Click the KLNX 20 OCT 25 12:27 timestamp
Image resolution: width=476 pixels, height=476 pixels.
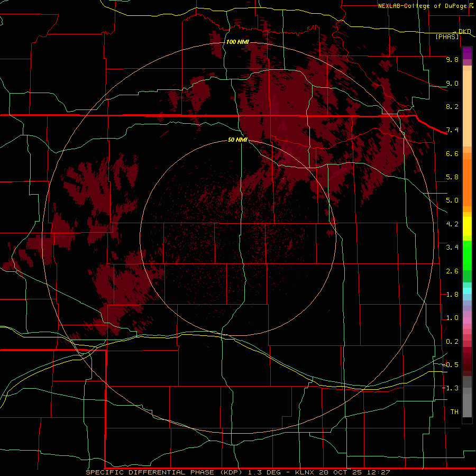click(342, 472)
